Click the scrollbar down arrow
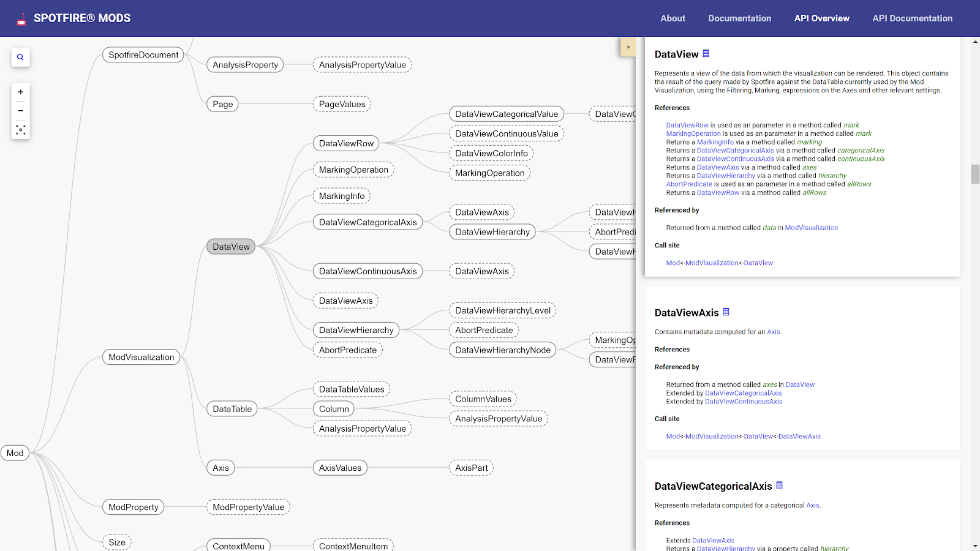This screenshot has width=980, height=551. click(975, 545)
